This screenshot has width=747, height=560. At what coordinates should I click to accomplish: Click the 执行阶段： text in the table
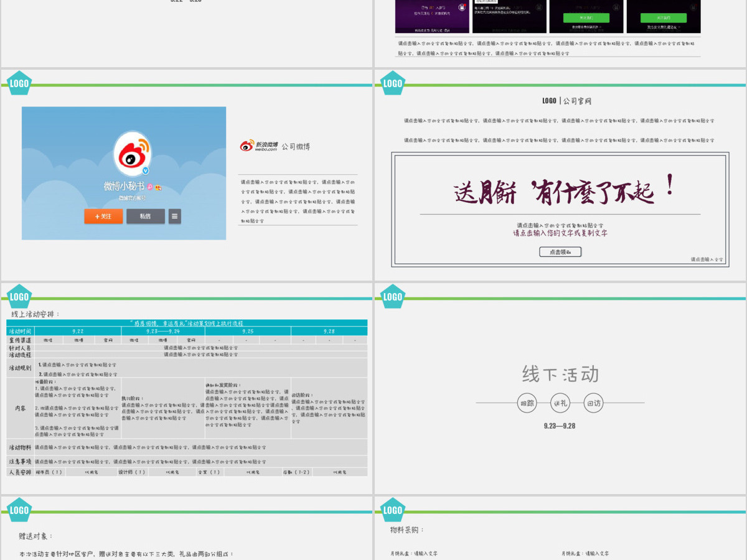coord(133,398)
